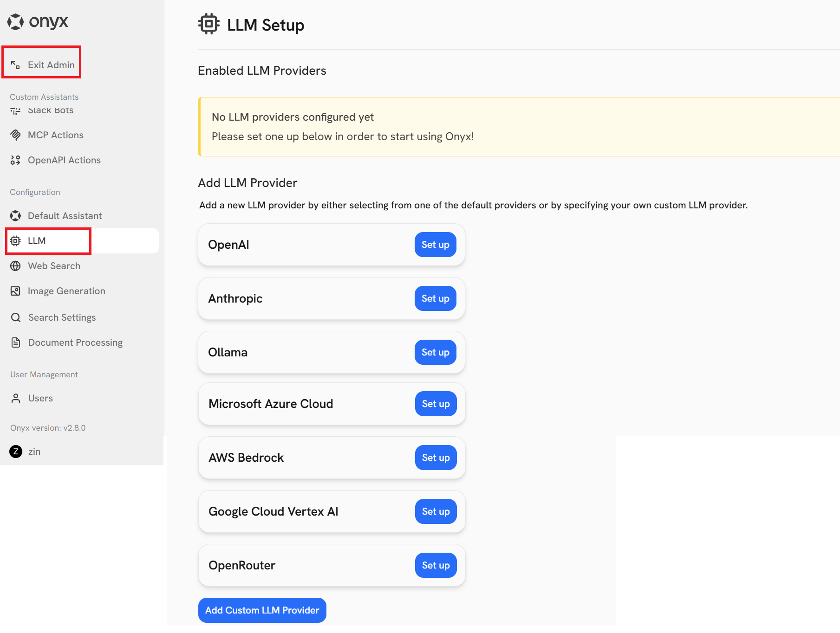Open the Slack Bots menu entry

pos(50,110)
